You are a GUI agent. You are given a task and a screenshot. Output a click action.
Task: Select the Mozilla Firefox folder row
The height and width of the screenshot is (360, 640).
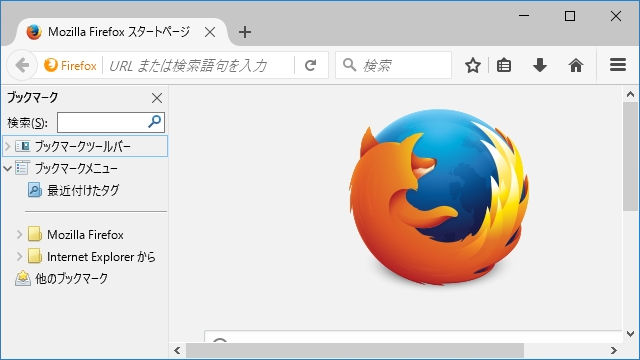click(x=85, y=234)
